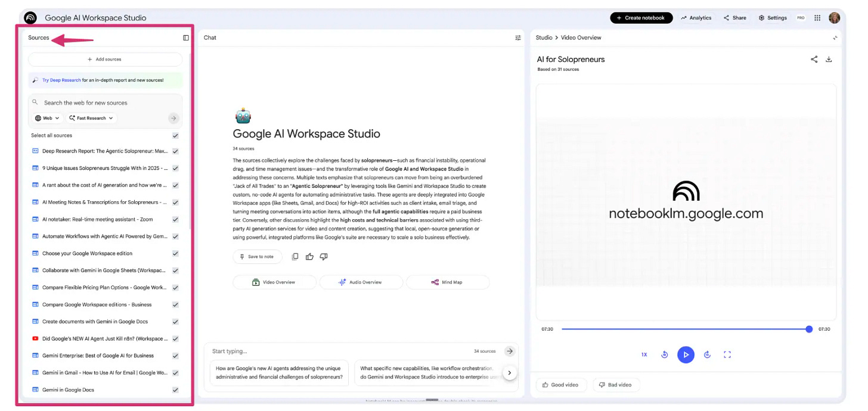Generate a Video Overview
The image size is (868, 411).
274,282
